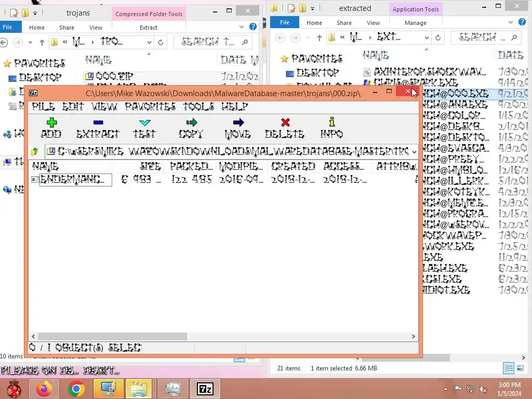
Task: Select the Endermanch file row in 7-Zip
Action: pyautogui.click(x=224, y=179)
